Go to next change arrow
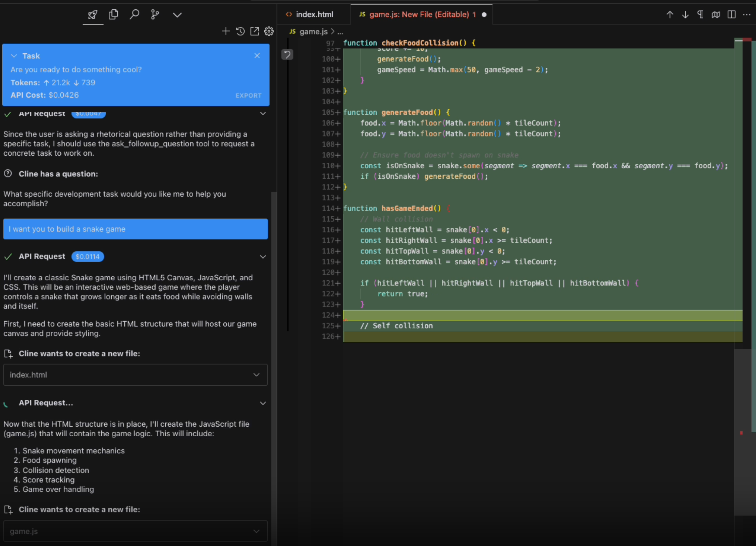Screen dimensions: 756x546 click(685, 14)
